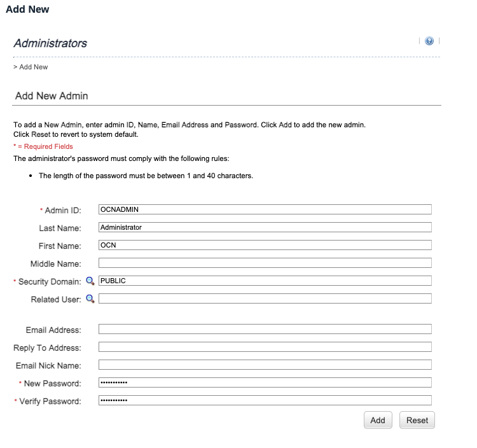Image resolution: width=477 pixels, height=448 pixels.
Task: Focus the Verify Password field
Action: 265,400
